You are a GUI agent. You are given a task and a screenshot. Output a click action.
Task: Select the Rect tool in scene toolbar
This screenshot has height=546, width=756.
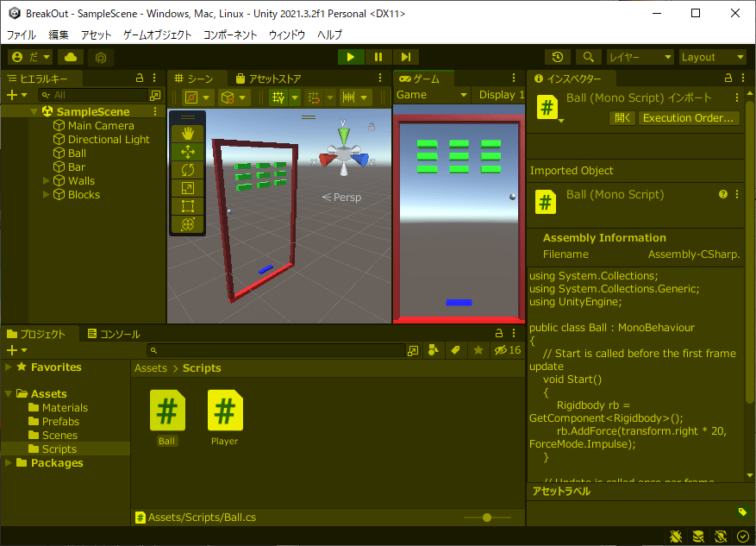click(188, 206)
